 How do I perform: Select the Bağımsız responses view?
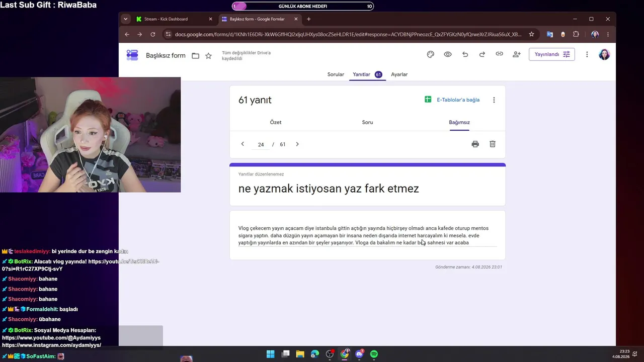coord(459,122)
